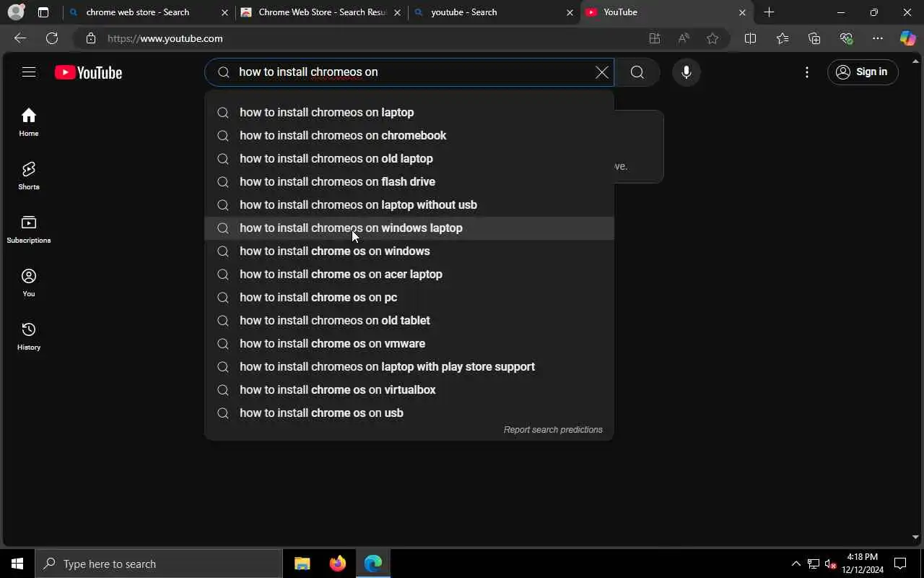924x578 pixels.
Task: Open Browser essentials heart icon
Action: coord(846,38)
